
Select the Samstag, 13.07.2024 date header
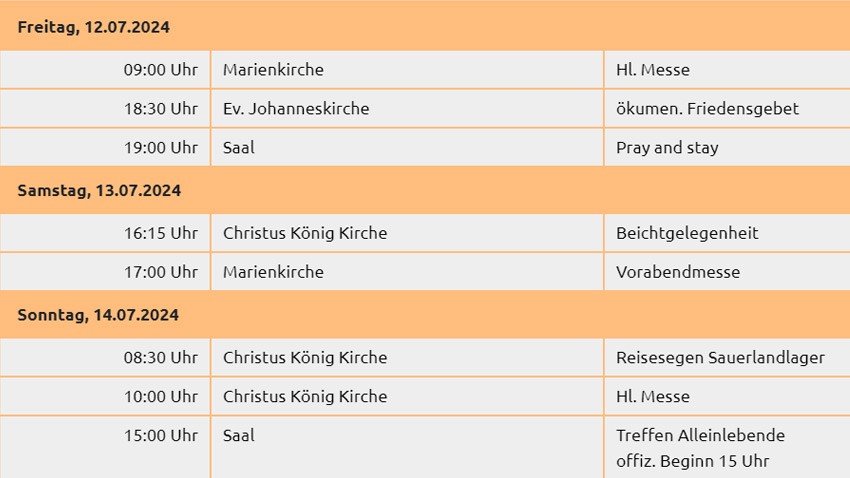(x=99, y=190)
